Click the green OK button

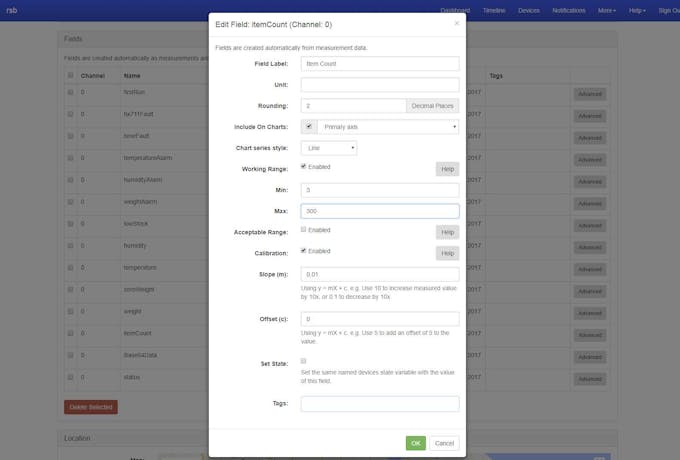pos(415,443)
